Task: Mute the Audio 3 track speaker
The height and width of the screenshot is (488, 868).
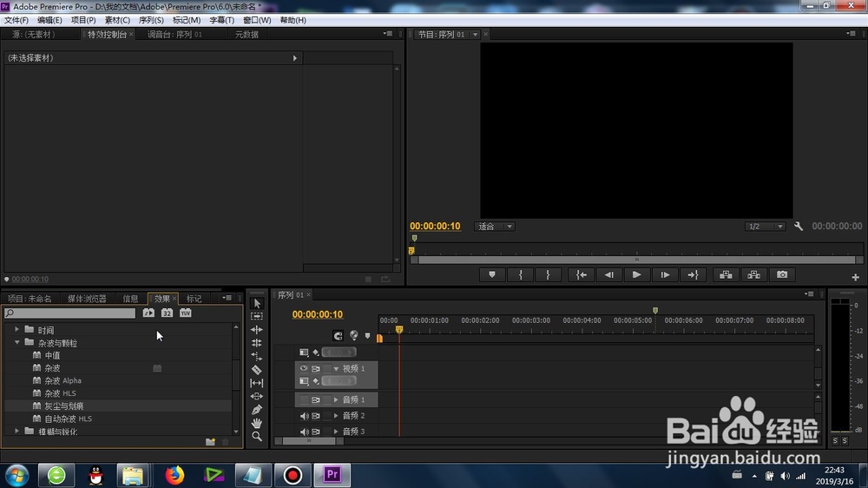Action: (304, 431)
